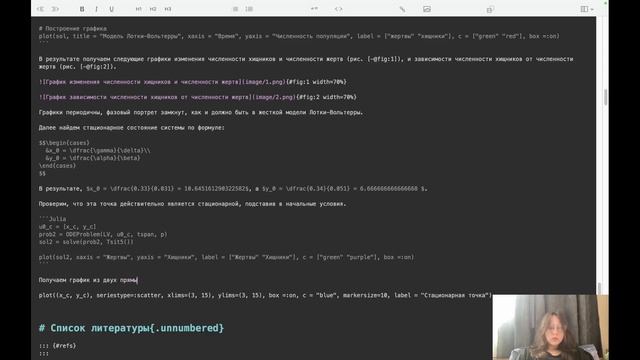The width and height of the screenshot is (640, 360).
Task: Click the comment line "# Построение графика"
Action: tap(73, 29)
